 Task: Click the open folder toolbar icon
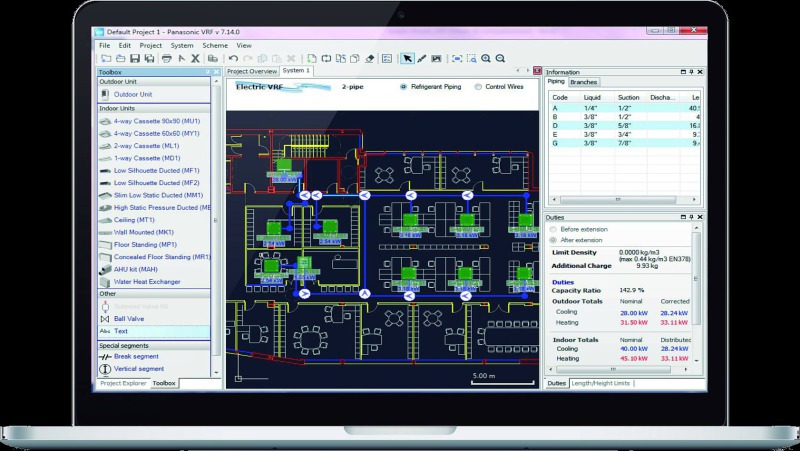click(x=120, y=59)
